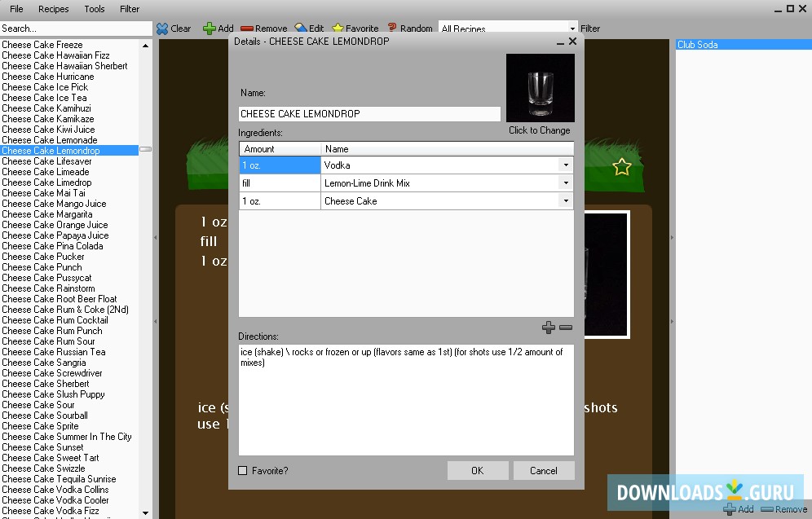Add ingredient row with plus icon
This screenshot has height=519, width=812.
pos(549,327)
